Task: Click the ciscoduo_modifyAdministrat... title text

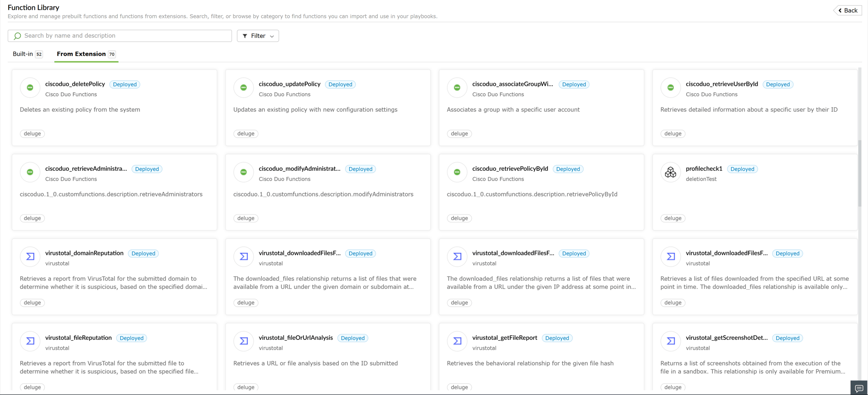Action: tap(299, 169)
